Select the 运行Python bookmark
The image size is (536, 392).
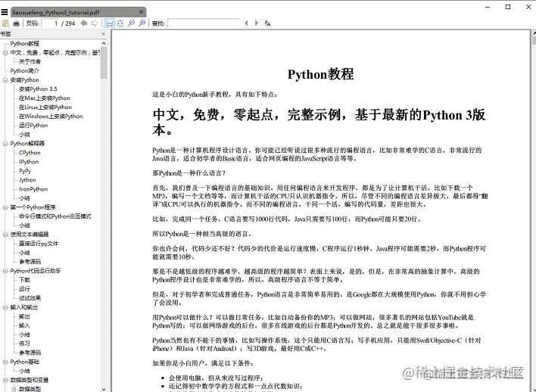[x=33, y=126]
